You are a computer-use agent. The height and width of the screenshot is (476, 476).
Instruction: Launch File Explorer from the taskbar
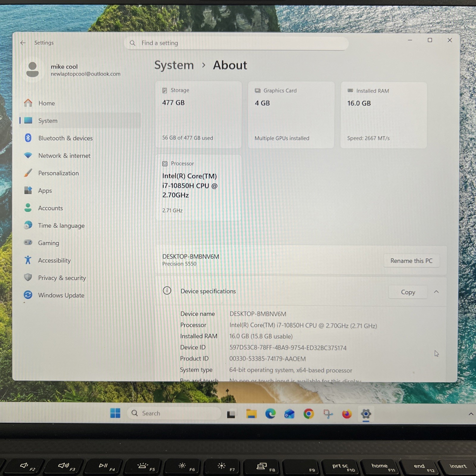pyautogui.click(x=251, y=414)
